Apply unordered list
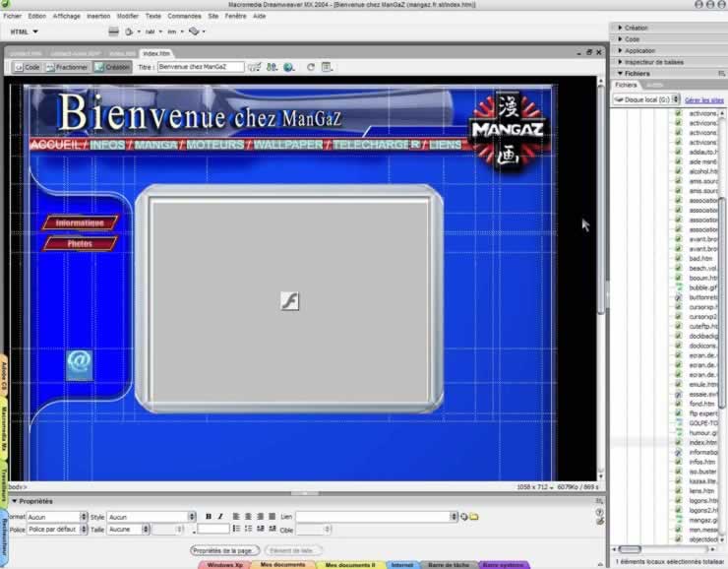 236,529
